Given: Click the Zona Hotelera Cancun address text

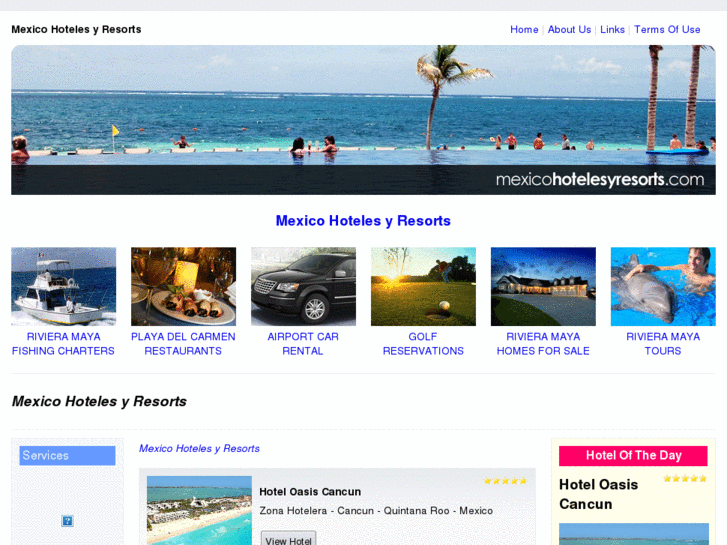Looking at the screenshot, I should pyautogui.click(x=376, y=511).
